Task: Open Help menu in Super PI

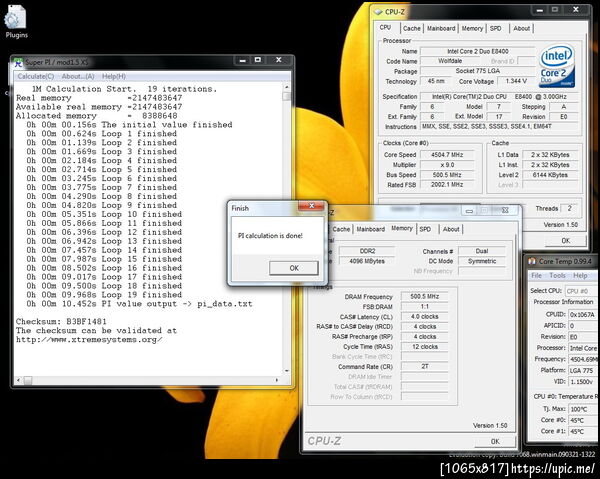Action: [x=114, y=76]
